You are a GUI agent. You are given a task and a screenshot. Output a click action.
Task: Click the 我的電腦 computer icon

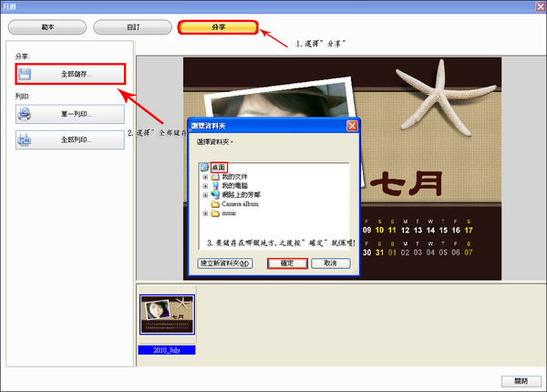point(215,186)
